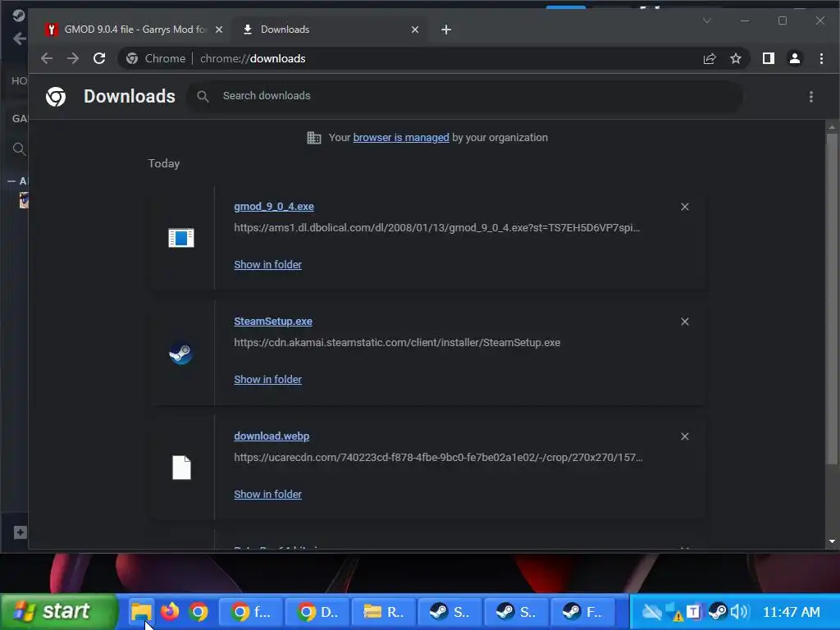Click the chrome://downloads address bar
This screenshot has height=630, width=840.
[x=407, y=58]
